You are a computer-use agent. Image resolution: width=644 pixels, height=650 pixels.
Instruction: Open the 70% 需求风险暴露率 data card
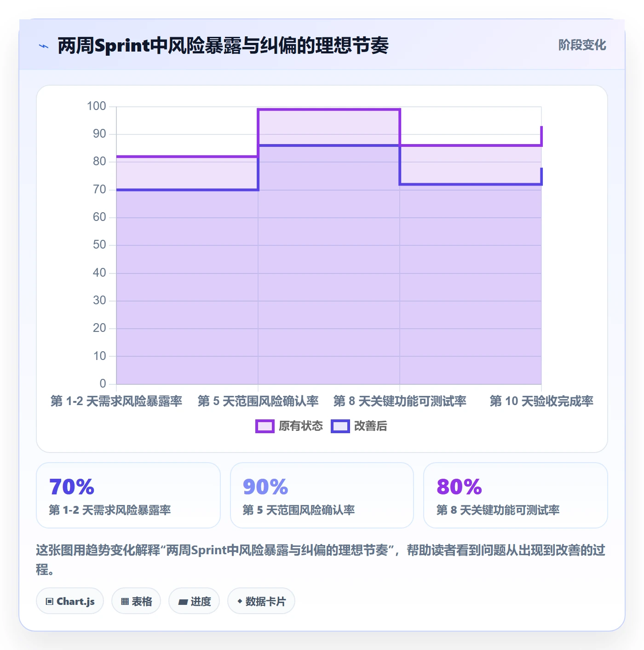point(128,495)
